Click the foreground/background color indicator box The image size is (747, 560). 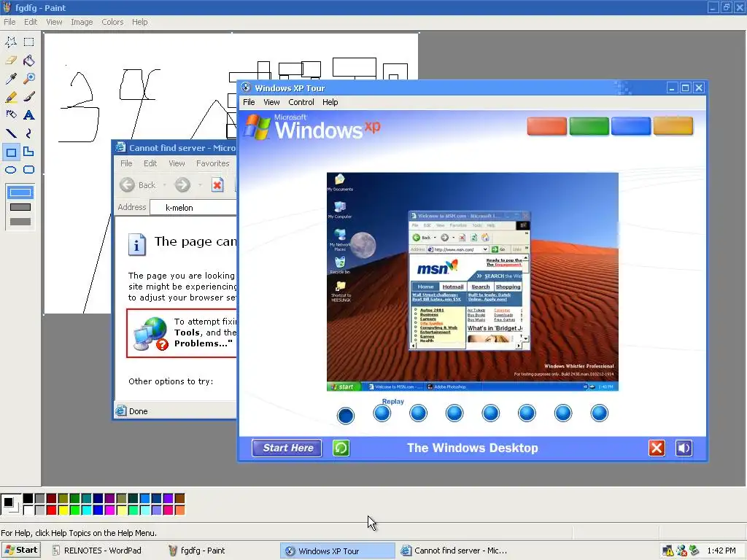point(10,505)
